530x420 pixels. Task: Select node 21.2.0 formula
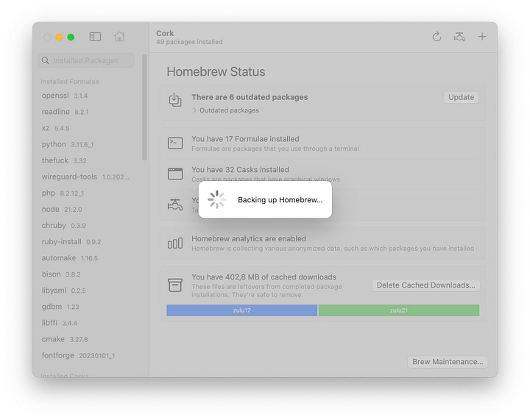pos(62,209)
